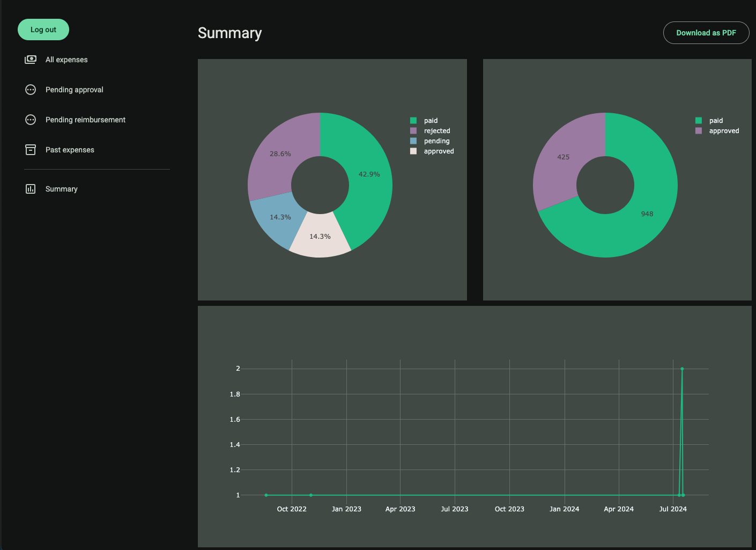Click the 948 segment in right donut chart
This screenshot has height=550, width=756.
647,214
